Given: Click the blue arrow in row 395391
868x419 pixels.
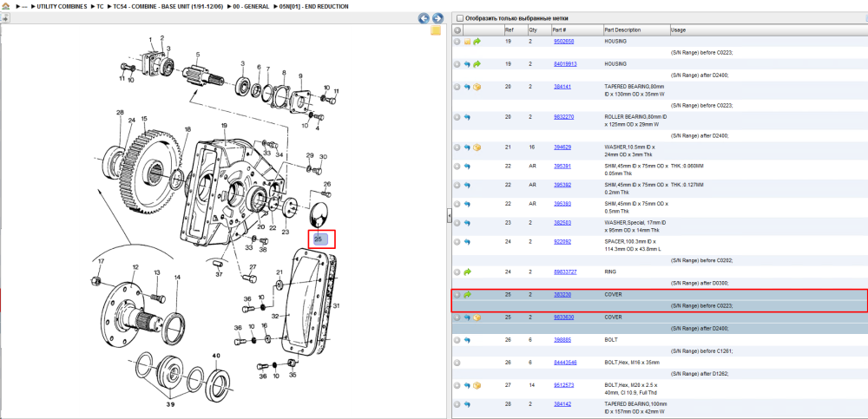Looking at the screenshot, I should [x=468, y=166].
